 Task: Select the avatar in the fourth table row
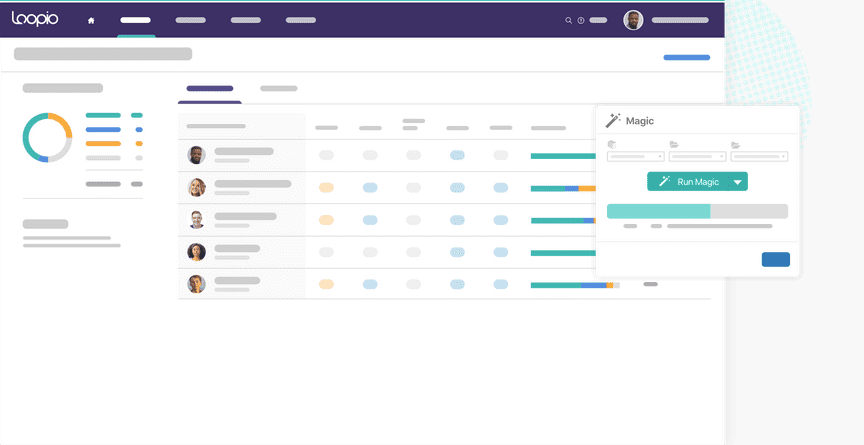point(197,252)
